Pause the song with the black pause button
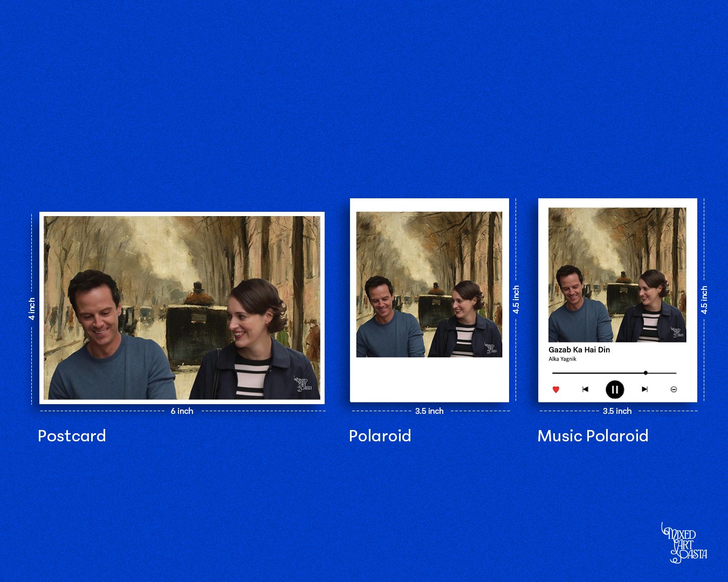Viewport: 728px width, 582px height. (615, 389)
